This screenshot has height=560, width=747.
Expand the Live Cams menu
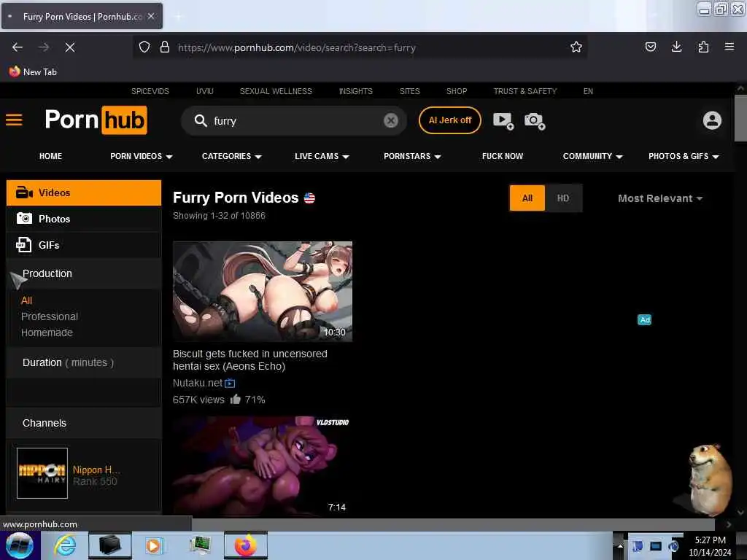[322, 156]
